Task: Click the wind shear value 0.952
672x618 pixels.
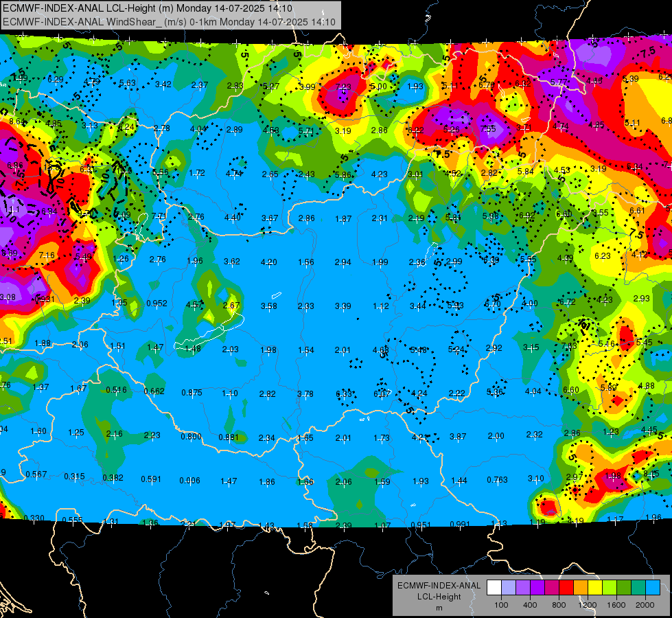Action: tap(157, 304)
